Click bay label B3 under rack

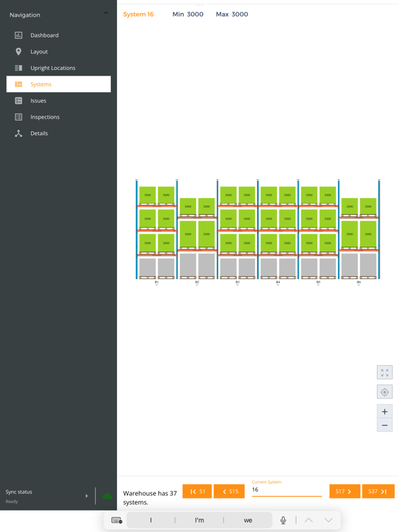click(x=238, y=283)
